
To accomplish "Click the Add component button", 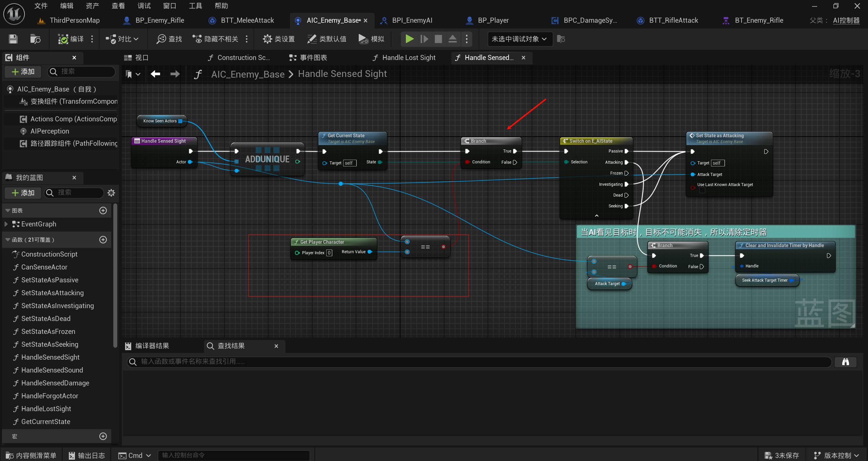I will [x=23, y=72].
